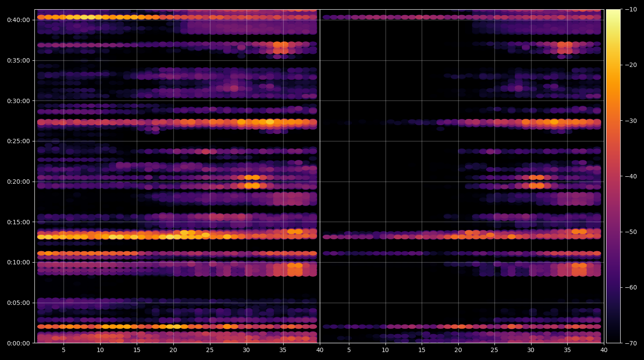Click the right plot's x-axis label 40
The height and width of the screenshot is (360, 644).
pos(604,350)
